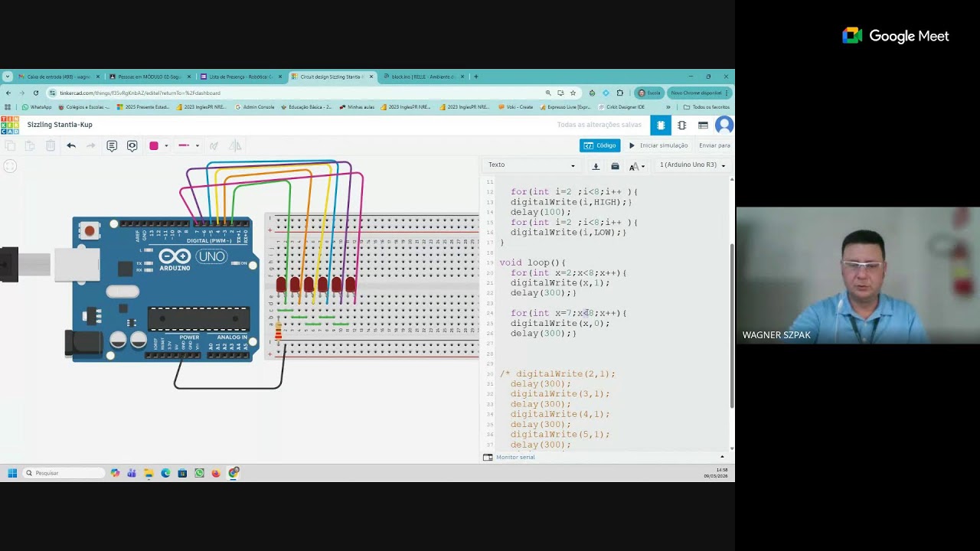Click the download code icon

pyautogui.click(x=596, y=165)
